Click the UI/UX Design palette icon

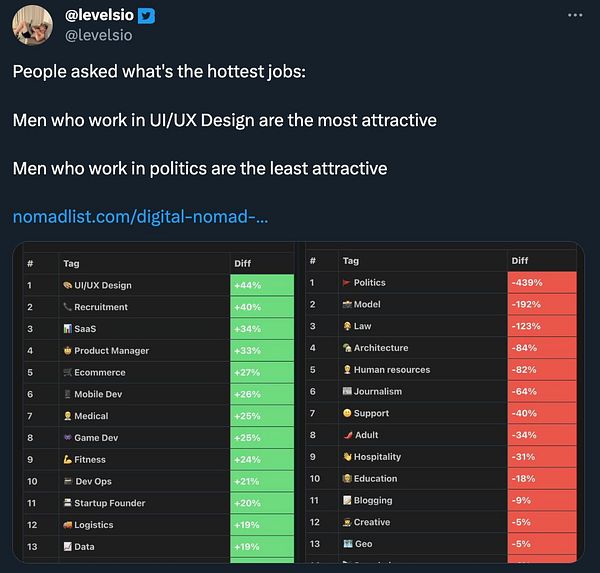[x=67, y=285]
